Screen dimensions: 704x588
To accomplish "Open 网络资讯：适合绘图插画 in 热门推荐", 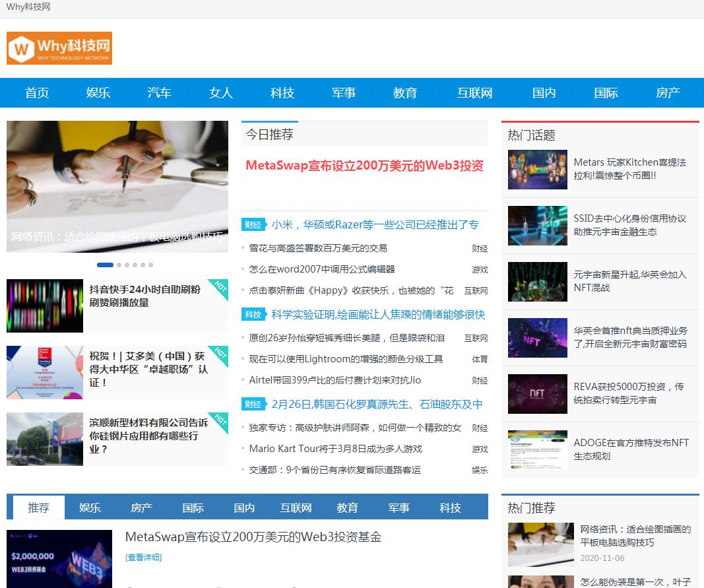I will coord(635,536).
